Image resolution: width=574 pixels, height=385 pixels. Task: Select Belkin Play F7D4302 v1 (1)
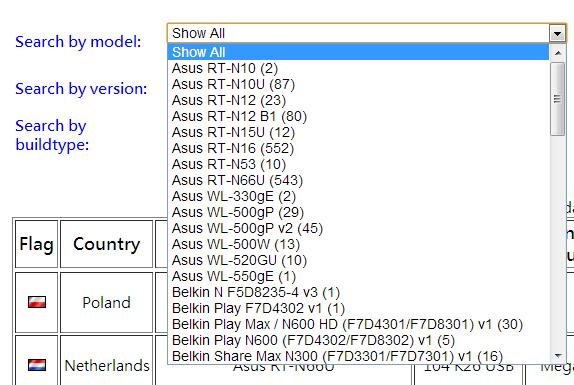pos(358,308)
